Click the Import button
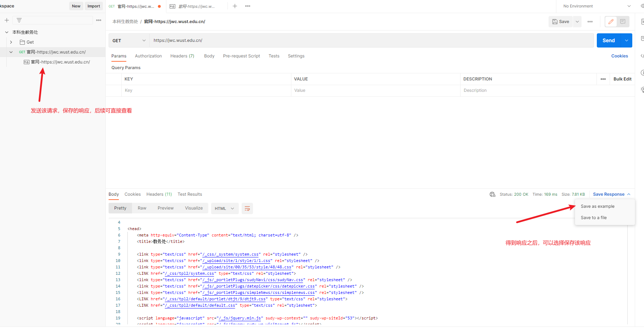The height and width of the screenshot is (329, 644). (94, 6)
